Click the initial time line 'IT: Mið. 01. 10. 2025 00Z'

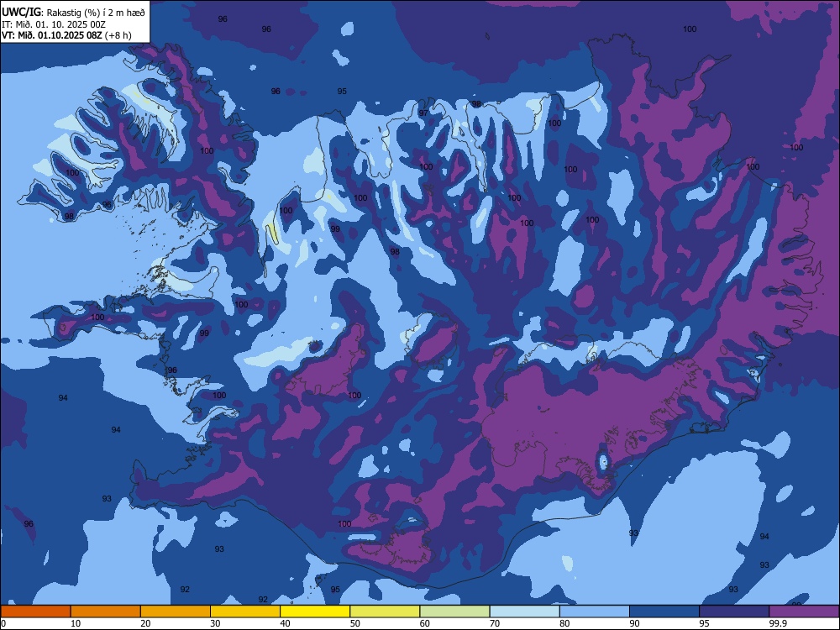pyautogui.click(x=54, y=24)
